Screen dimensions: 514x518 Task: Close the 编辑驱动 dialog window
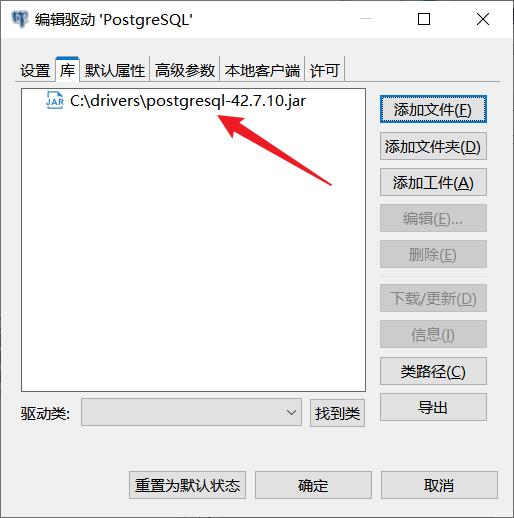pyautogui.click(x=483, y=19)
